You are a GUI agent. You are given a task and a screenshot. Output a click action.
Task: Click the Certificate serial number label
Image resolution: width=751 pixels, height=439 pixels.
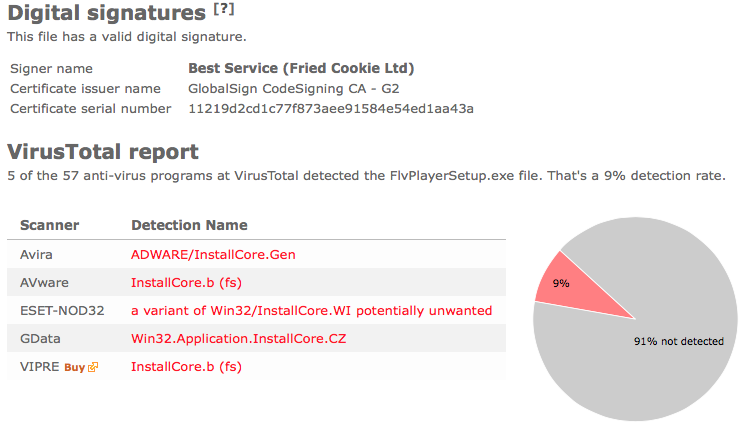click(x=91, y=109)
